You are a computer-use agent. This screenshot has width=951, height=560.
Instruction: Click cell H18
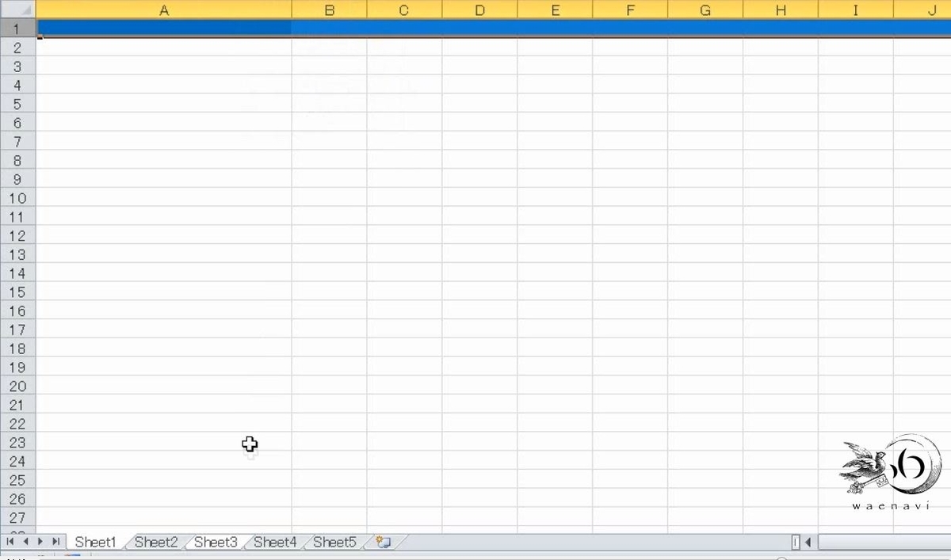(x=781, y=349)
